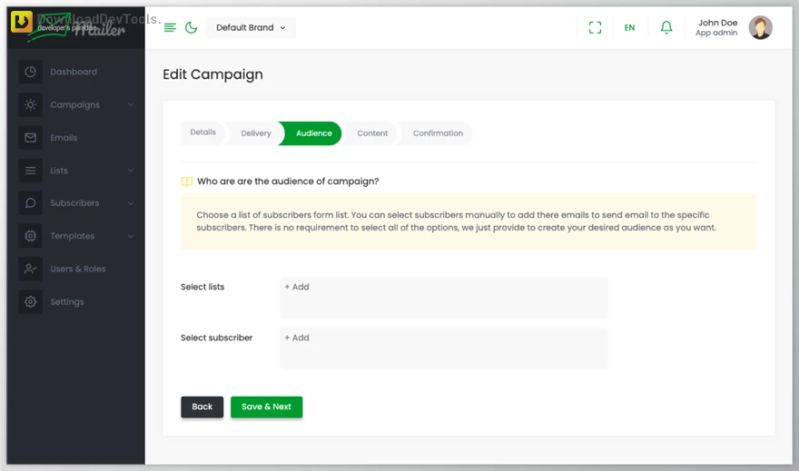Enter fullscreen mode via top bar icon
Viewport: 799px width, 471px height.
[x=595, y=28]
